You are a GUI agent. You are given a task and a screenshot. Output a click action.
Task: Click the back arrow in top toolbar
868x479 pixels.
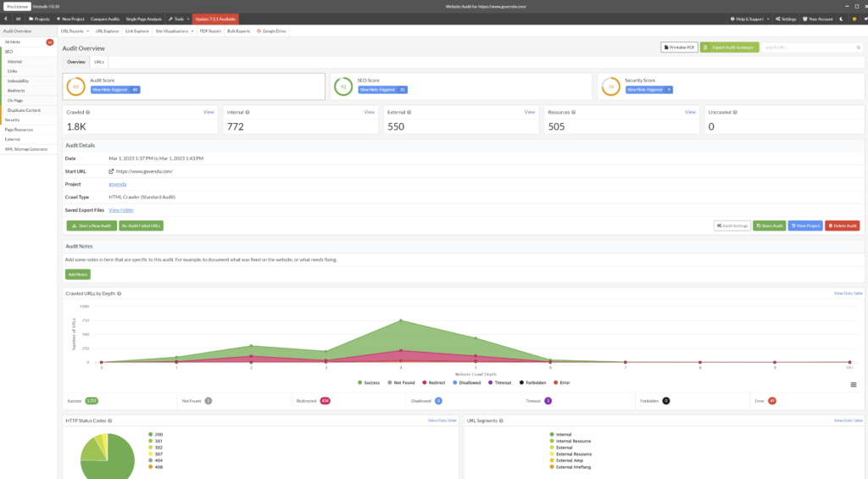(6, 19)
